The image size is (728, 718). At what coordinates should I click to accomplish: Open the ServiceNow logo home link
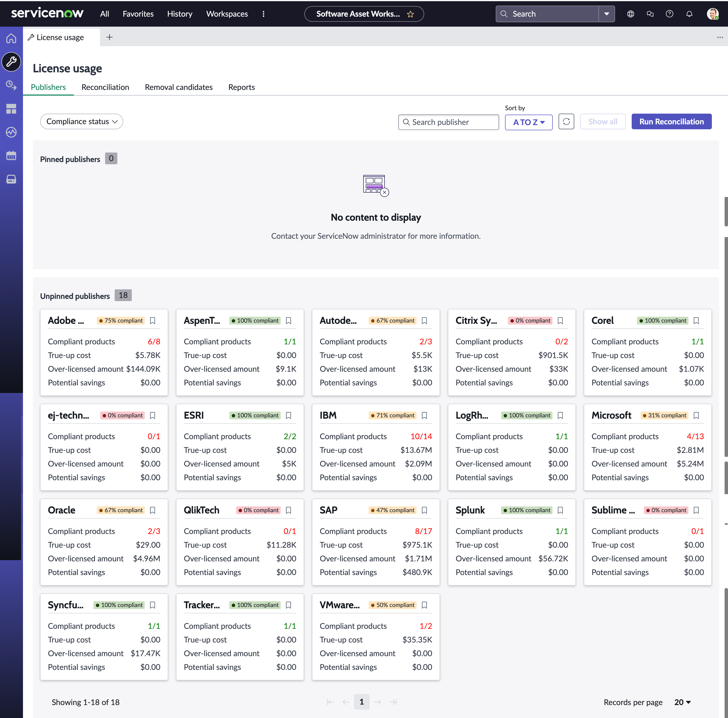(47, 13)
